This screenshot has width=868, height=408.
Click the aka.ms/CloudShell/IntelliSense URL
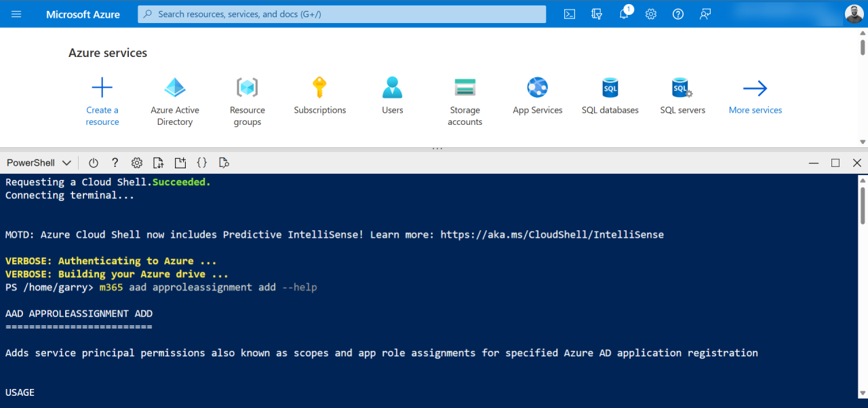pyautogui.click(x=552, y=235)
